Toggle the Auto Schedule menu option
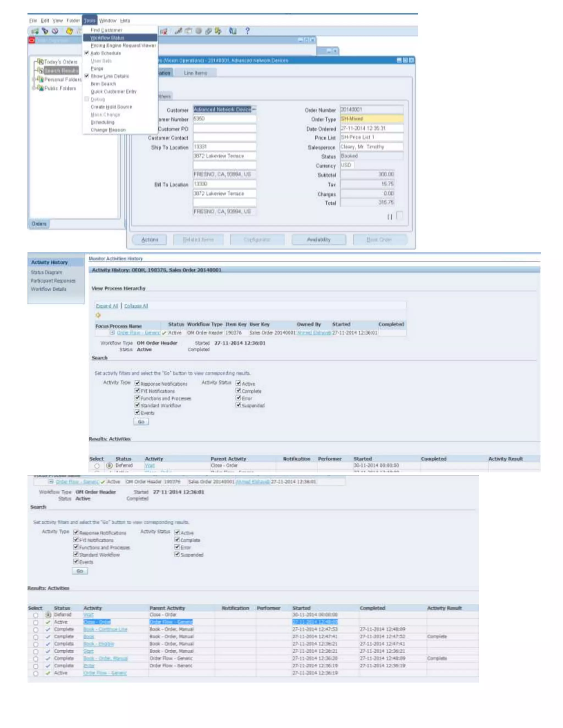The height and width of the screenshot is (728, 563). [x=106, y=53]
